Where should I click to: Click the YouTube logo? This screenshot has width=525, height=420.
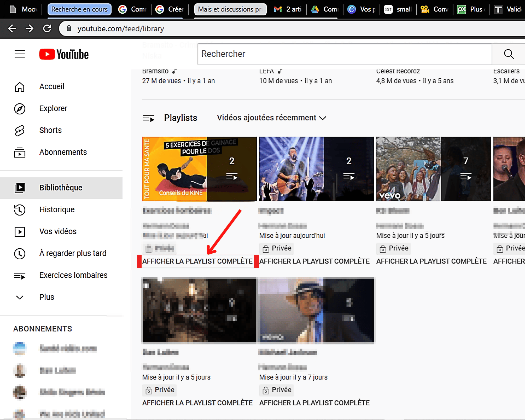pyautogui.click(x=64, y=54)
